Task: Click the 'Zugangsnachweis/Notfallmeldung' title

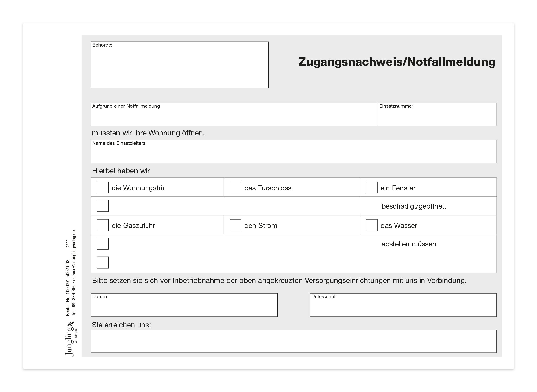Action: tap(397, 62)
